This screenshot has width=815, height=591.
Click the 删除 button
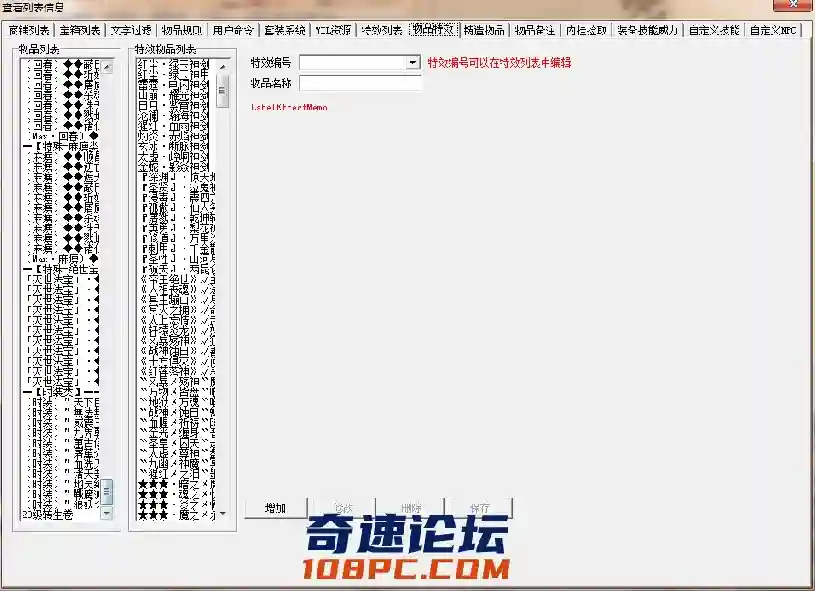click(411, 508)
